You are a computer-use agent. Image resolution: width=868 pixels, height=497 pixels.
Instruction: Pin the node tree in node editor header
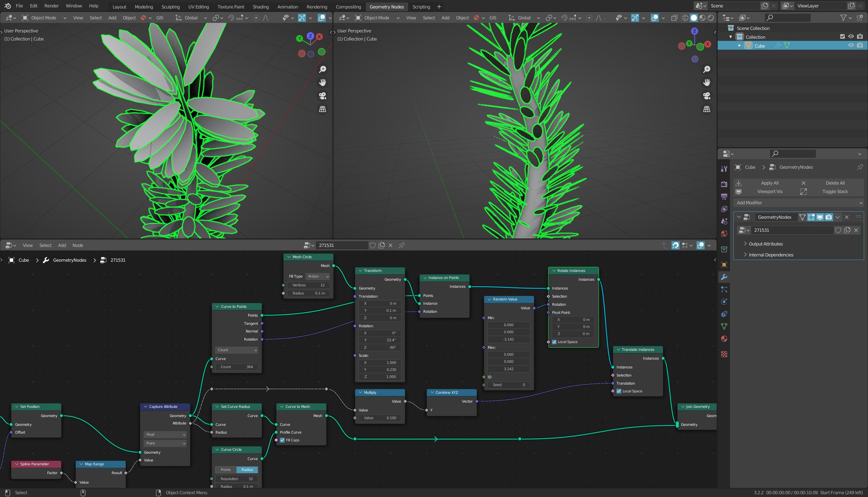coord(401,245)
